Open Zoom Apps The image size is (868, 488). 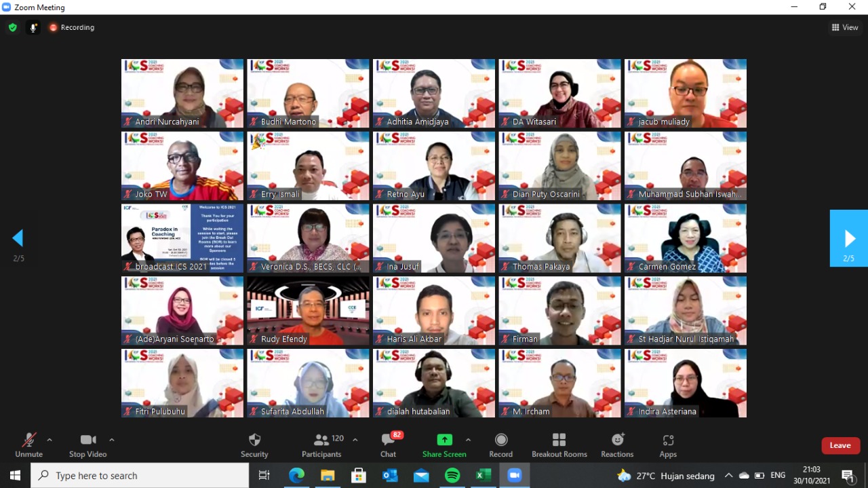tap(668, 445)
